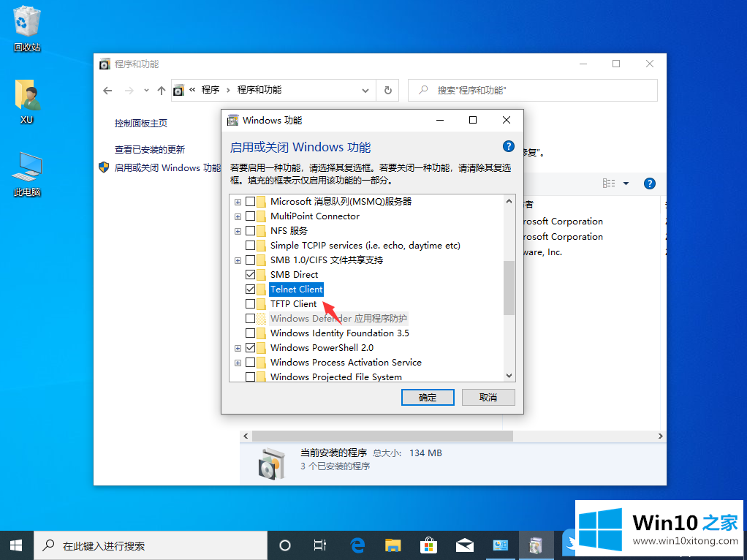Select Windows Defender 应用程序防护 item

point(338,318)
